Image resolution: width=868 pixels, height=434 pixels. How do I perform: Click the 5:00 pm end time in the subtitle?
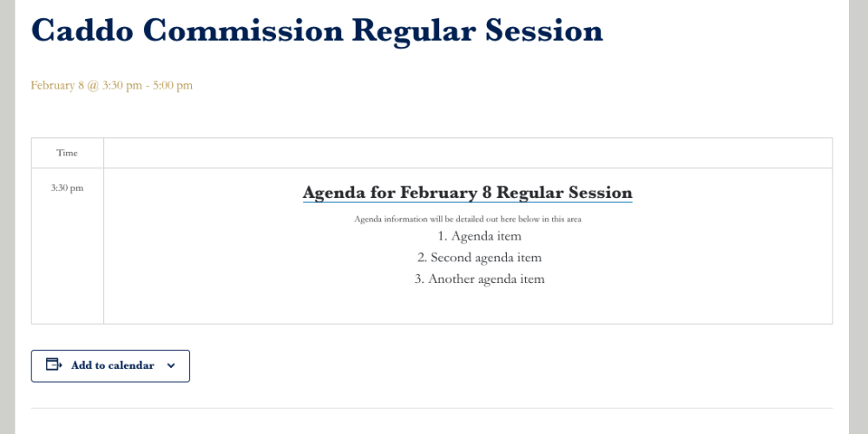173,85
